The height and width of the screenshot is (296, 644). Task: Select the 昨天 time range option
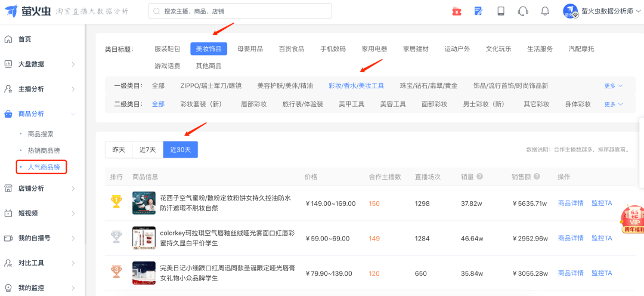tap(119, 150)
